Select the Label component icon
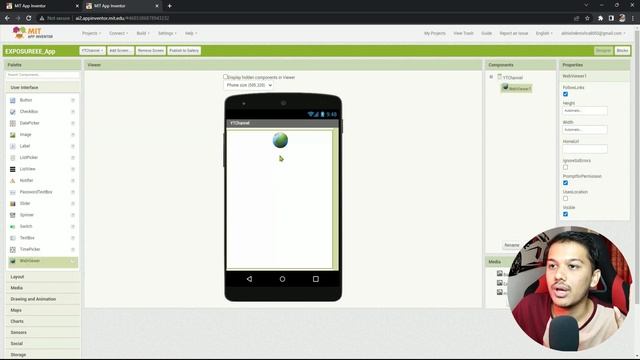This screenshot has height=360, width=640. click(x=13, y=146)
